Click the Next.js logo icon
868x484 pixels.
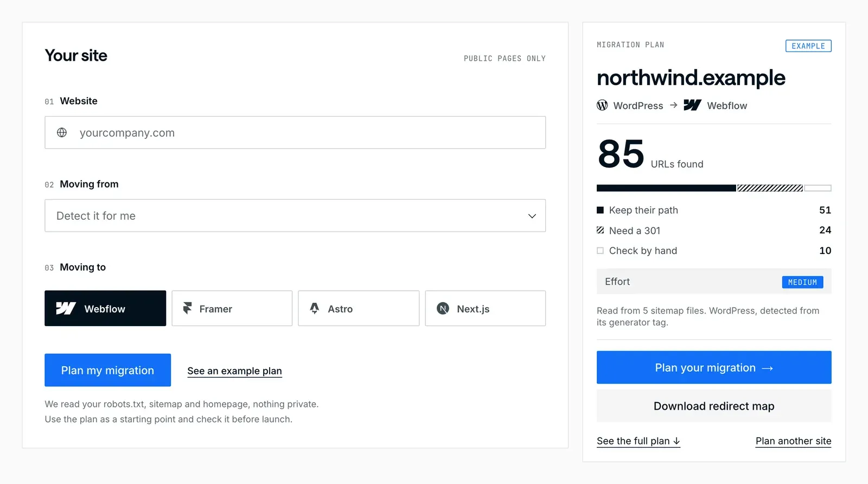[x=443, y=308]
